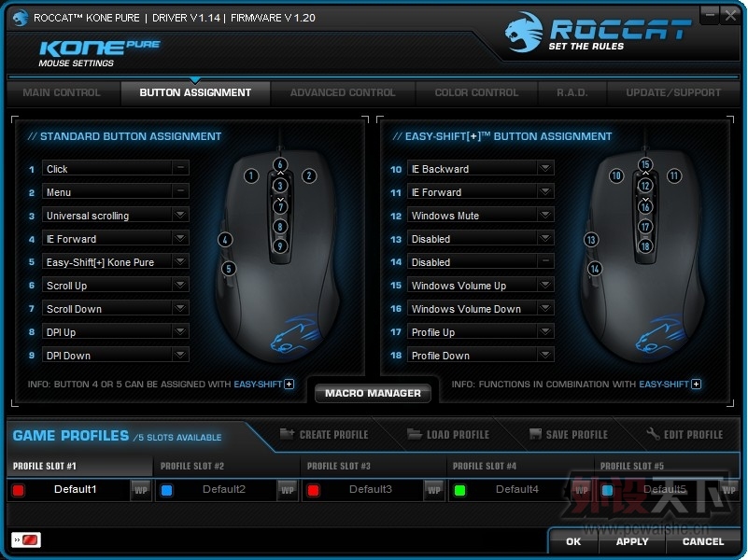Click button marker 2 on left mouse diagram

pos(309,175)
